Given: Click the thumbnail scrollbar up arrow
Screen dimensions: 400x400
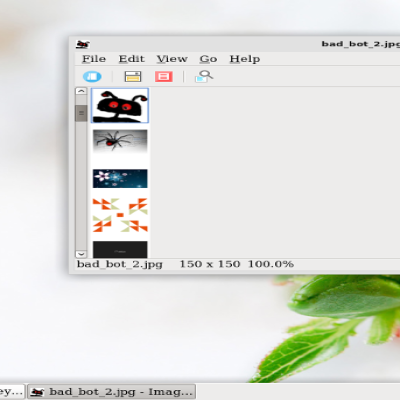Looking at the screenshot, I should 81,91.
